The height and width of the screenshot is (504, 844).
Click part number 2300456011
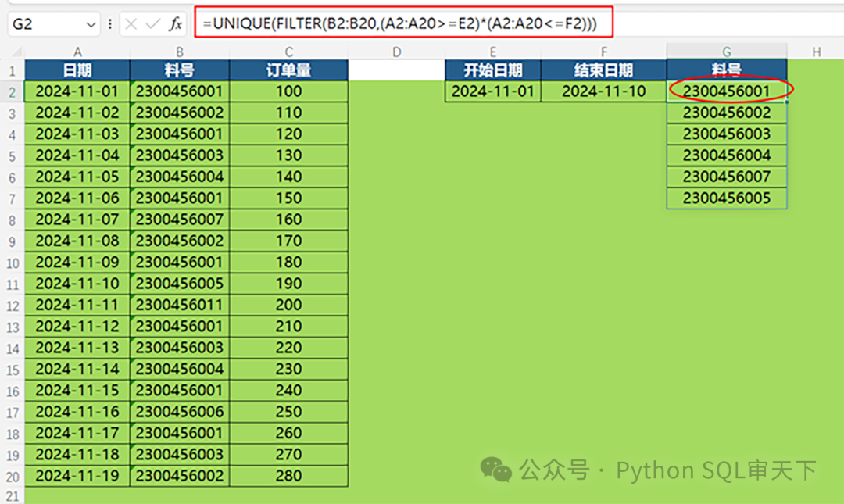180,305
